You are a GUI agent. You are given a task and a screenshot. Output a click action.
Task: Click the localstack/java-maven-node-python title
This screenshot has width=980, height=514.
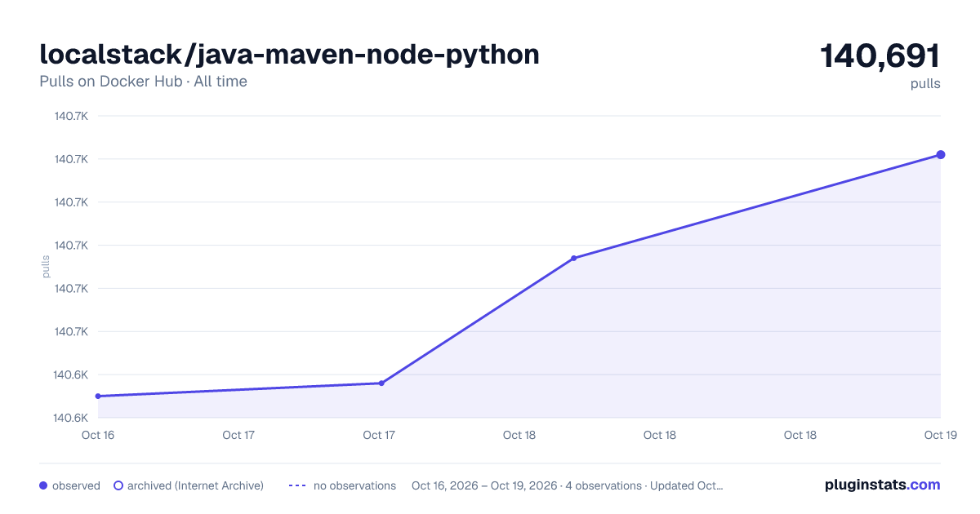[x=289, y=55]
